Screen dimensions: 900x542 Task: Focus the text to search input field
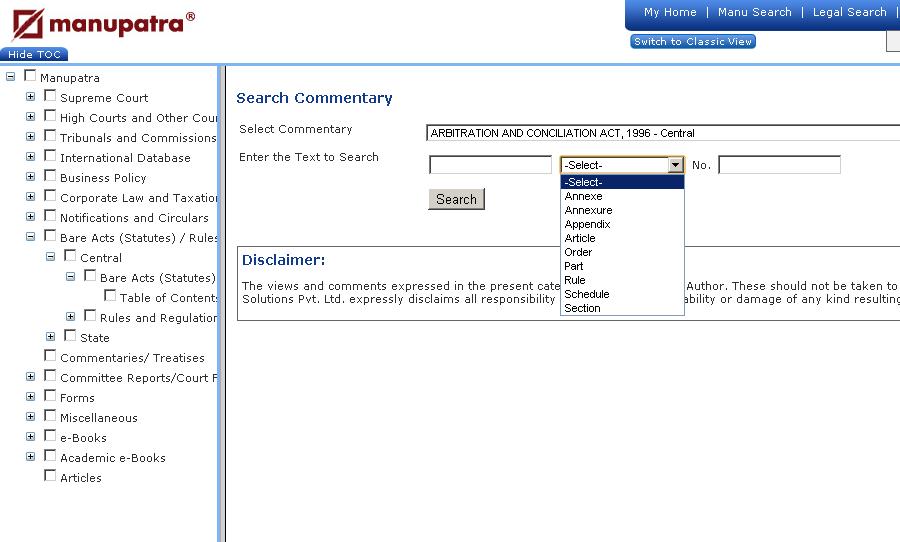coord(490,165)
